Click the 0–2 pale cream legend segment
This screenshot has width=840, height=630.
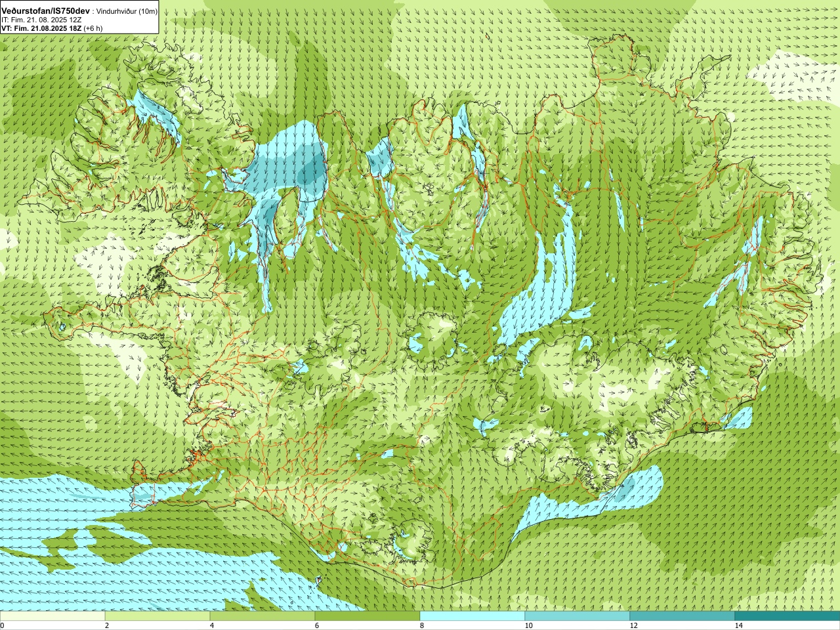tap(52, 616)
